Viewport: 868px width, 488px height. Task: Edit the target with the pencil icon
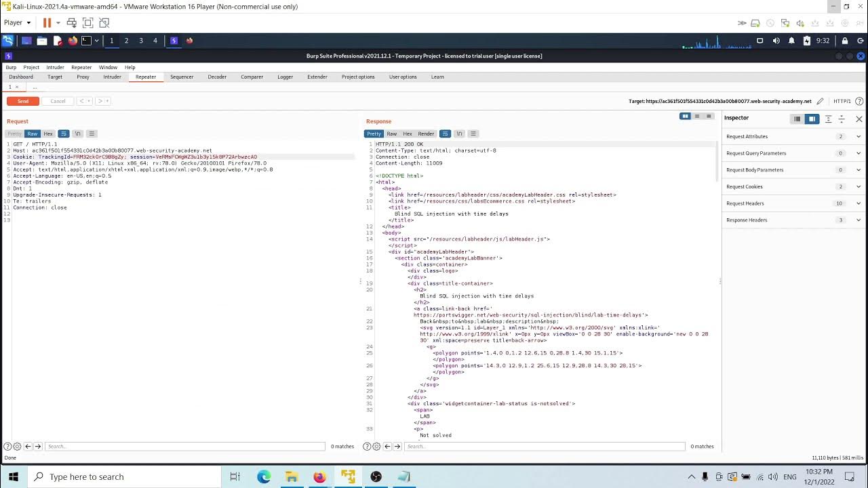(820, 101)
